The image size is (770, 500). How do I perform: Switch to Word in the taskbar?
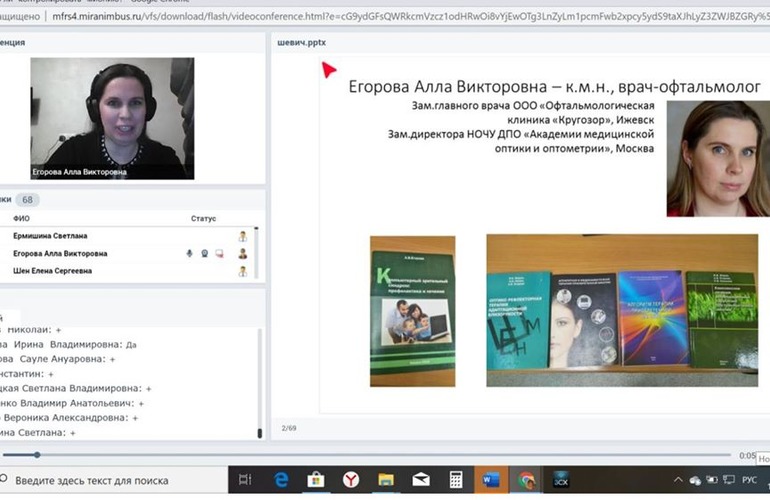pos(491,479)
